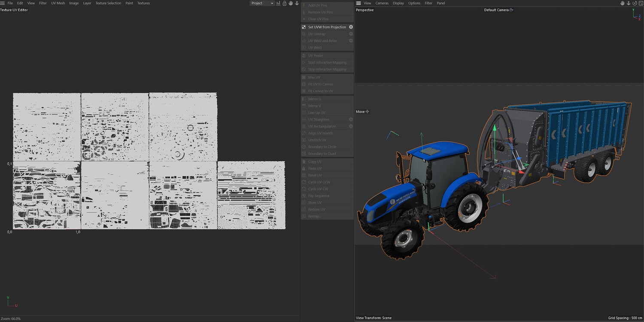Open the Texture Selection menu
The height and width of the screenshot is (322, 644).
coord(108,3)
